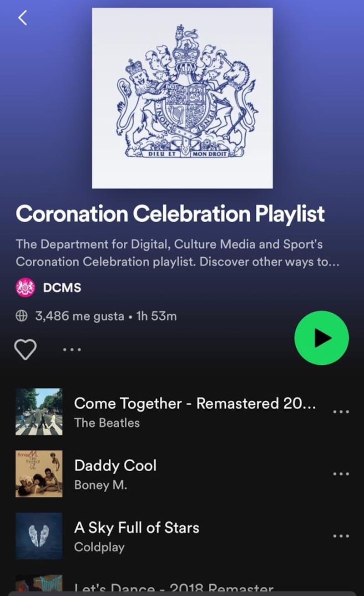Image resolution: width=364 pixels, height=596 pixels.
Task: Open more options for Daddy Cool
Action: [341, 474]
